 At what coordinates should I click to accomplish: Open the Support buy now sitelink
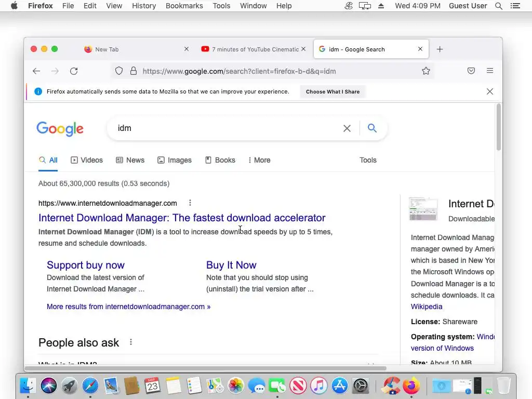[x=86, y=265]
